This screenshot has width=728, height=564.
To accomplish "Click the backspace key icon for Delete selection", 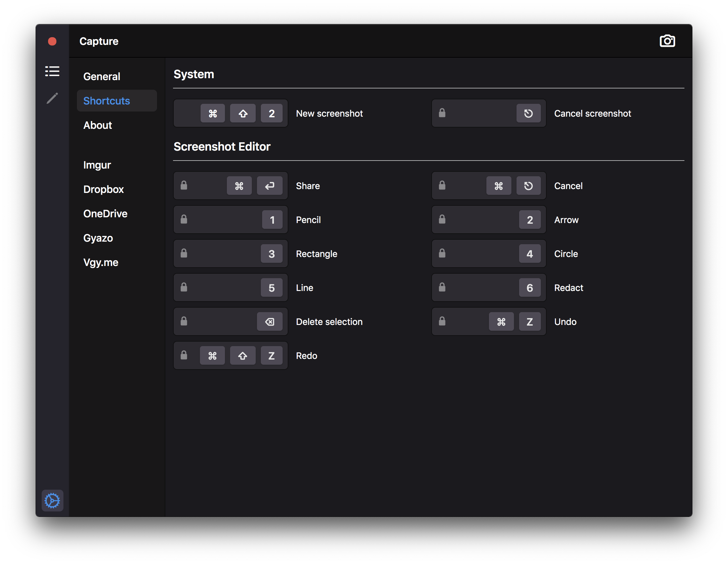I will pos(269,322).
